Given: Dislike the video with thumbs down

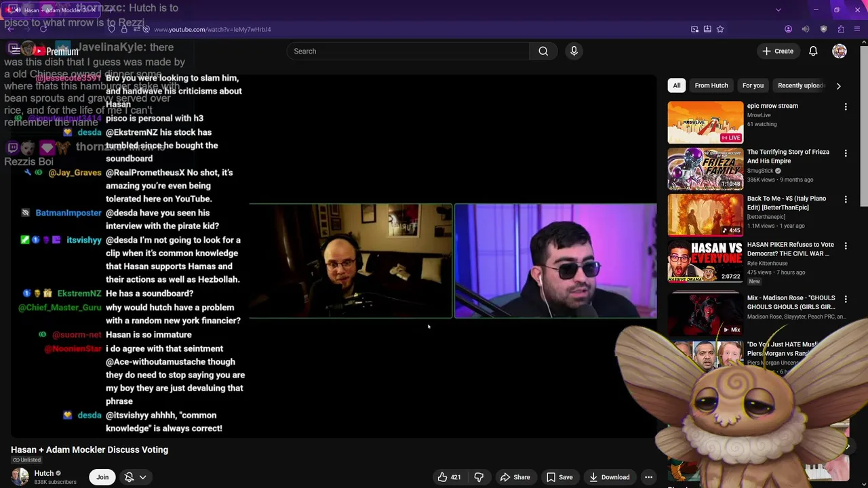Looking at the screenshot, I should click(x=479, y=477).
